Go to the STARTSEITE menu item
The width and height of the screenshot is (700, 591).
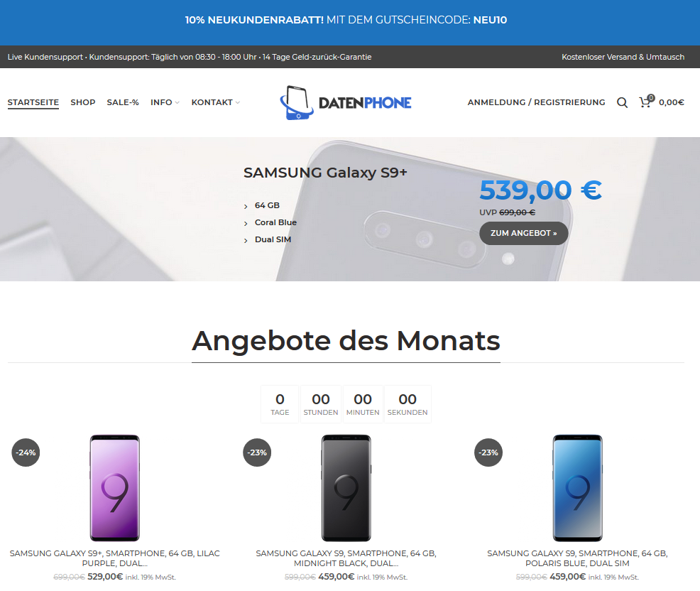(x=33, y=102)
